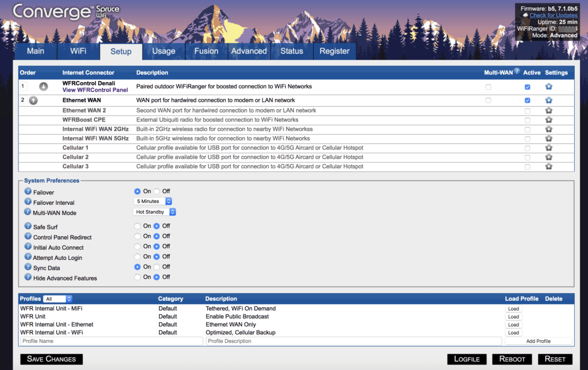This screenshot has width=588, height=370.
Task: Turn Initial Auto Connect On
Action: [138, 247]
